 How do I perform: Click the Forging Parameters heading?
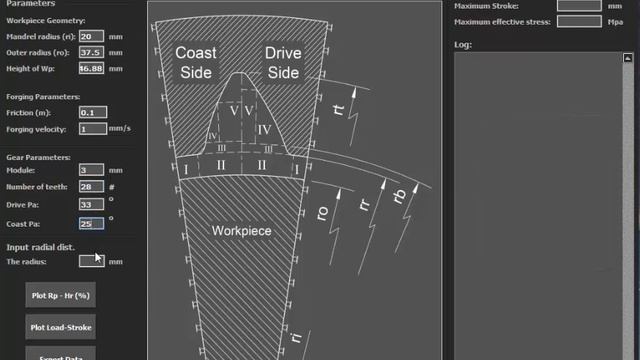[43, 97]
